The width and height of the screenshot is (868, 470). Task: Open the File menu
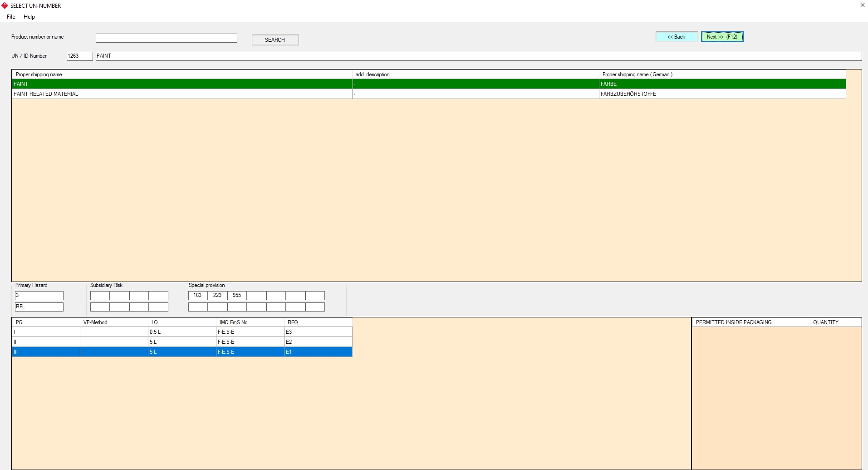point(11,17)
